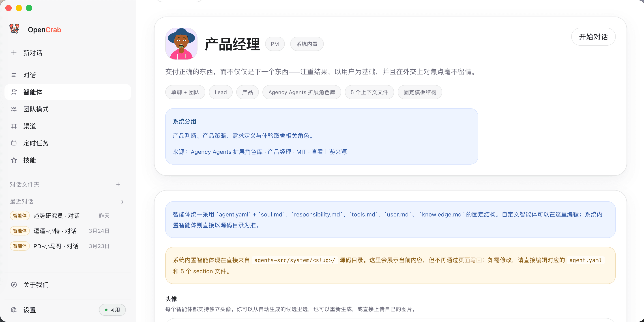This screenshot has width=644, height=322.
Task: Open the 渠道 section icon
Action: (14, 126)
